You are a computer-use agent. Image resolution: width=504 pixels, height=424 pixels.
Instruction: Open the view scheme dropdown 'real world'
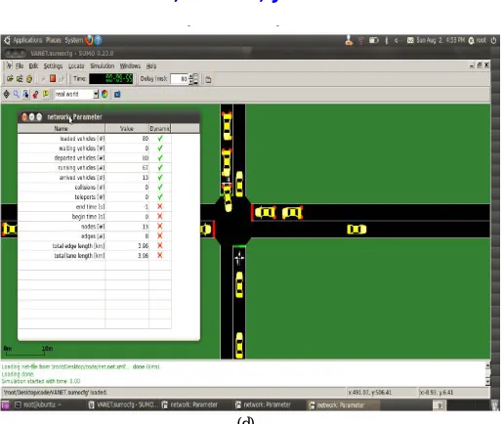point(76,95)
